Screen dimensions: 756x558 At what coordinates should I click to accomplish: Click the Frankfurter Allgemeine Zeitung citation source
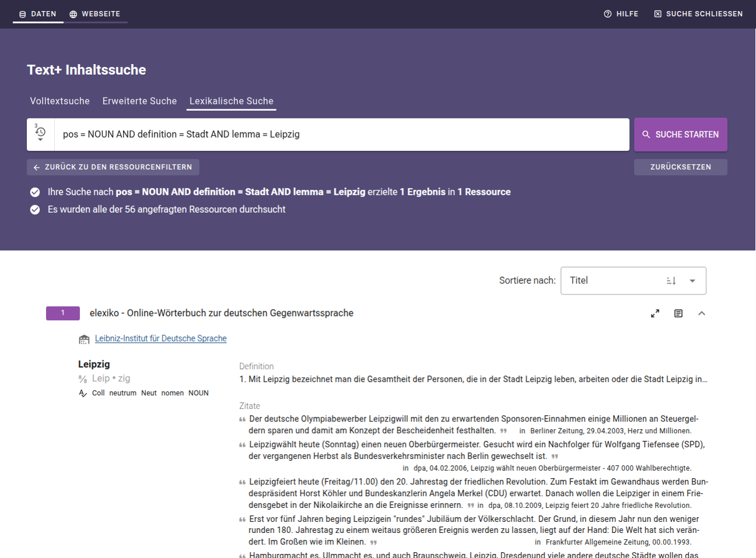[619, 542]
